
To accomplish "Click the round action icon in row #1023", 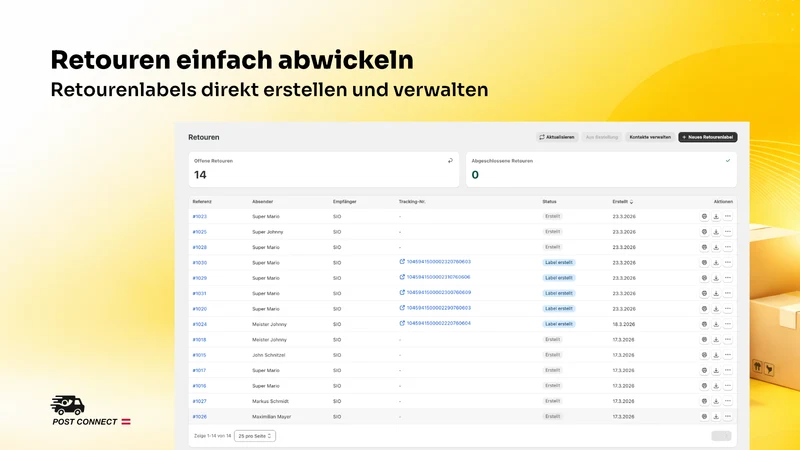I will click(x=704, y=216).
